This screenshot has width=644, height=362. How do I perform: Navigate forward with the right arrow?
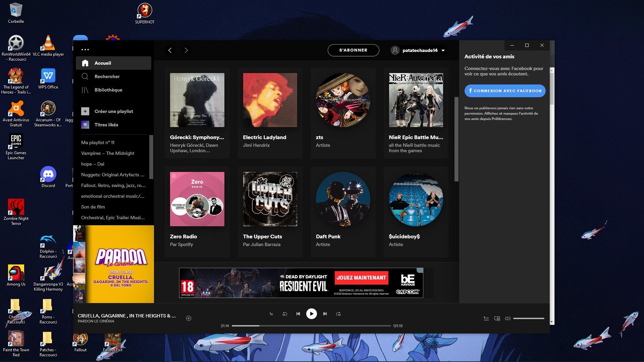point(186,50)
